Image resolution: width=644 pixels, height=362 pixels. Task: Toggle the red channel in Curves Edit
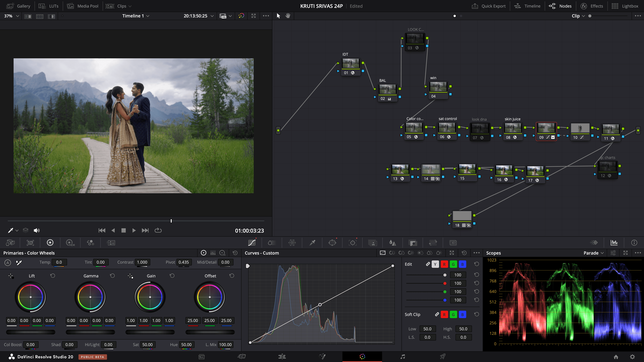[444, 264]
